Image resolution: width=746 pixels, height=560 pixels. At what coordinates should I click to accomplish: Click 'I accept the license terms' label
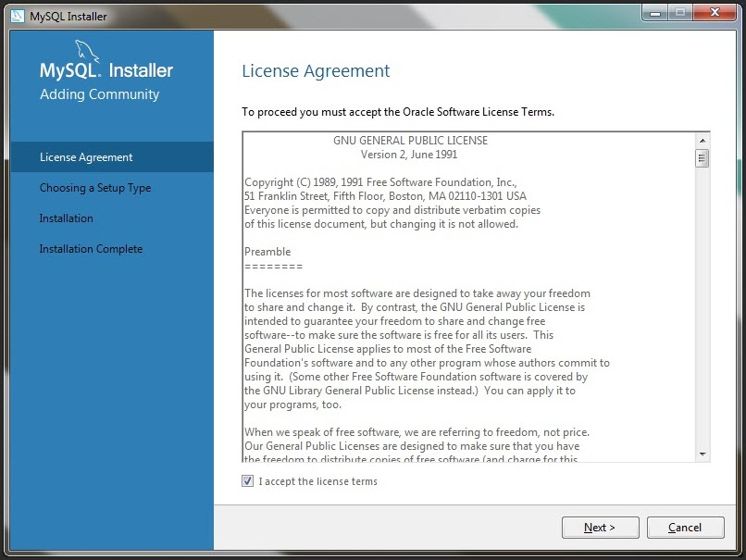[317, 481]
